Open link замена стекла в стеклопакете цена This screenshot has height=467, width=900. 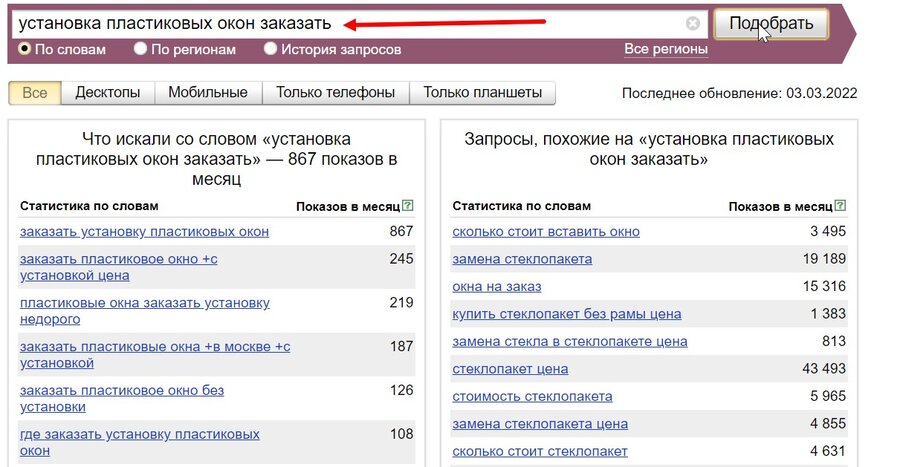(x=570, y=342)
